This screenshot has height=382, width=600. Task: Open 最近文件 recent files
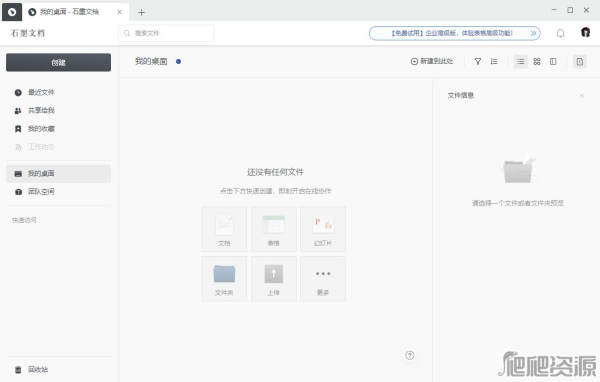(58, 92)
